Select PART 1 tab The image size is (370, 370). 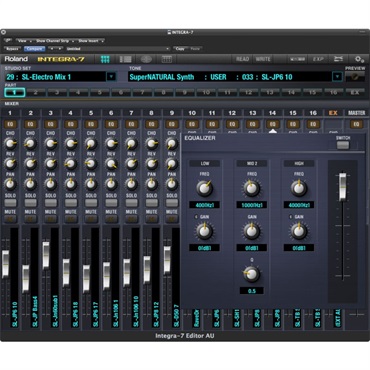click(x=14, y=92)
